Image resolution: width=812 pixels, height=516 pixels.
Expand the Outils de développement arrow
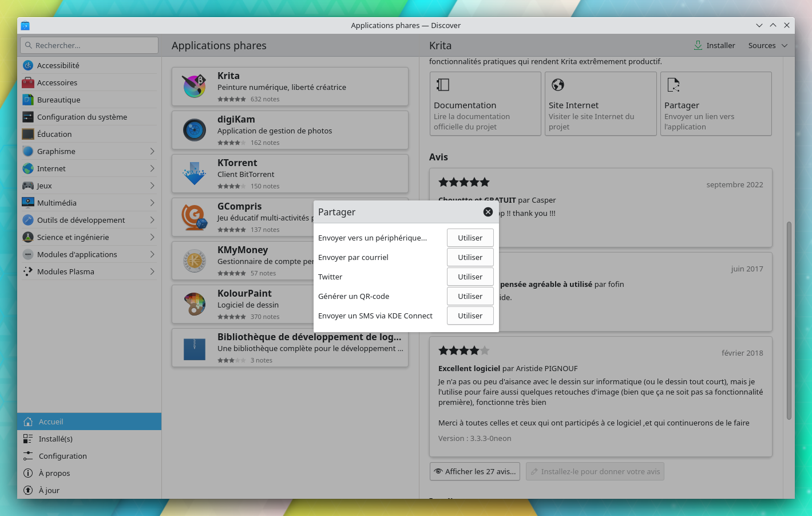tap(152, 220)
